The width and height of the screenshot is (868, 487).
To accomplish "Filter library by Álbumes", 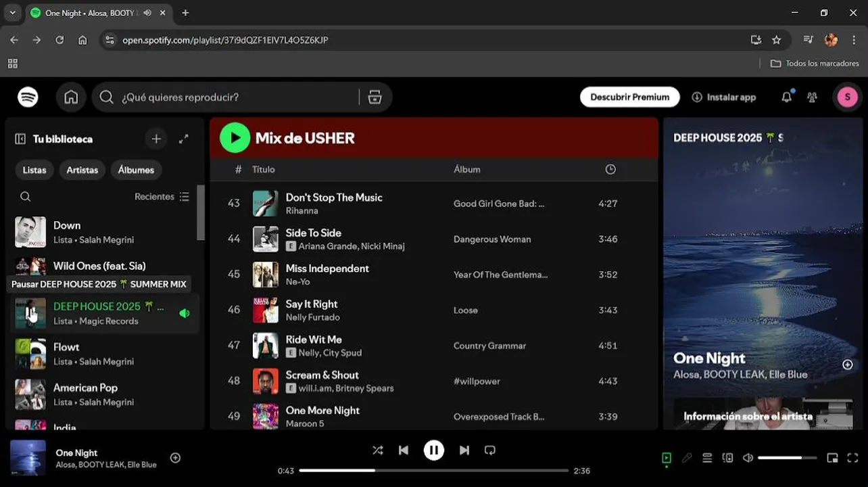I will point(136,170).
